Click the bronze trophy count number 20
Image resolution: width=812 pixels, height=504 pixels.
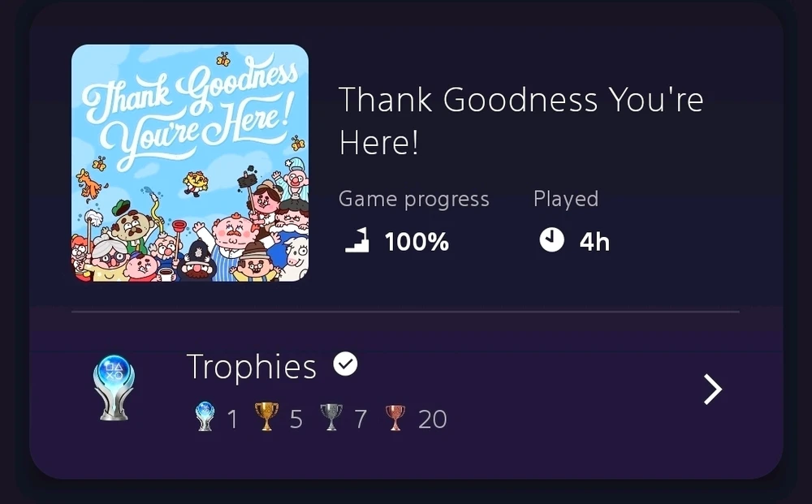tap(432, 420)
